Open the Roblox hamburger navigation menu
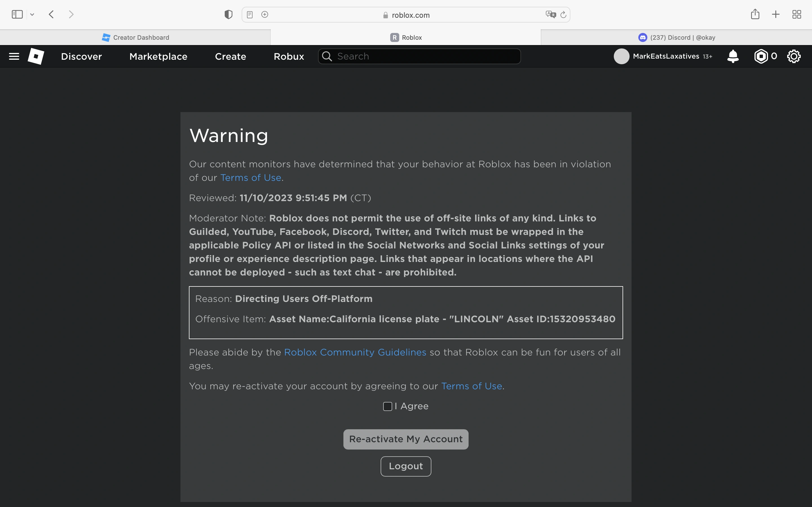812x507 pixels. (x=14, y=56)
